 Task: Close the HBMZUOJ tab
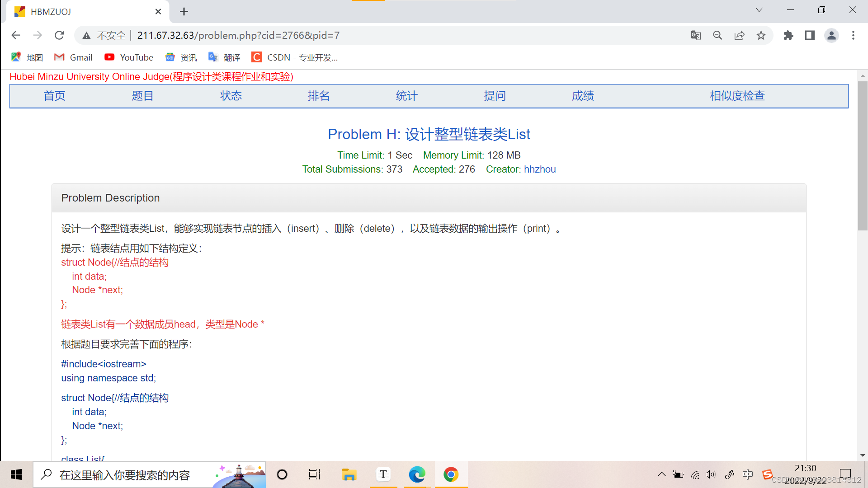tap(158, 12)
